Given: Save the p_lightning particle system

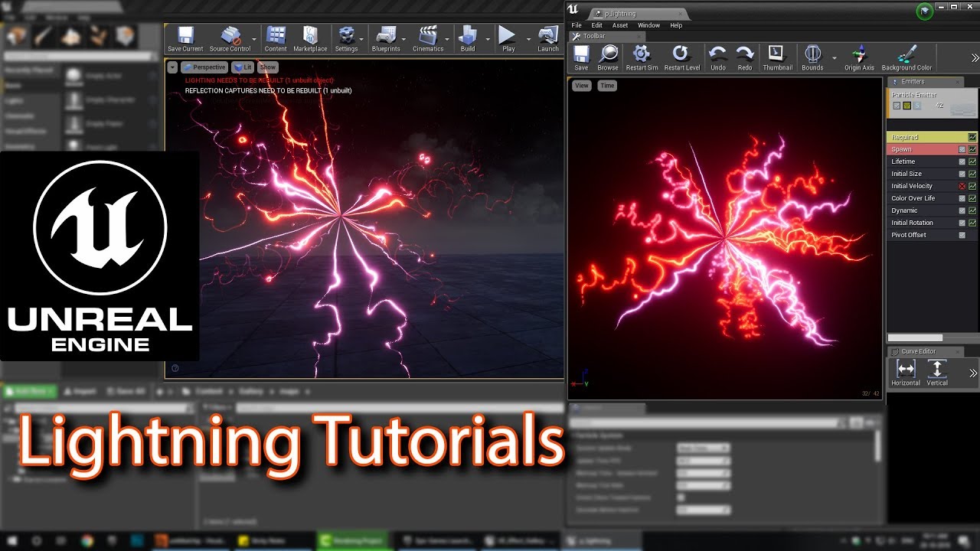Looking at the screenshot, I should pyautogui.click(x=581, y=57).
